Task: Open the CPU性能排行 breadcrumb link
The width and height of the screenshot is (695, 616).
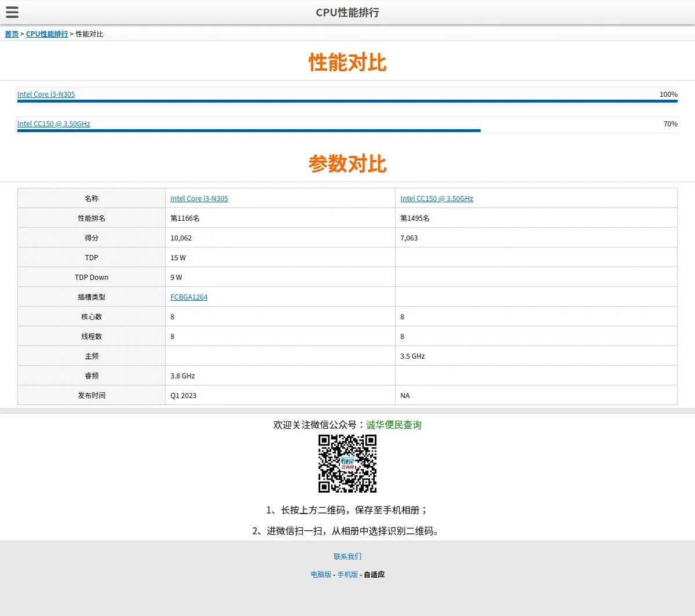Action: point(47,34)
